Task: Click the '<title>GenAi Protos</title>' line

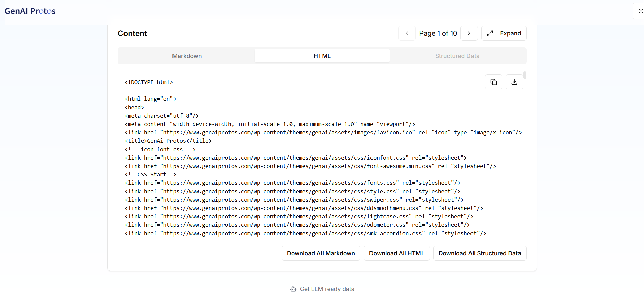Action: 168,141
